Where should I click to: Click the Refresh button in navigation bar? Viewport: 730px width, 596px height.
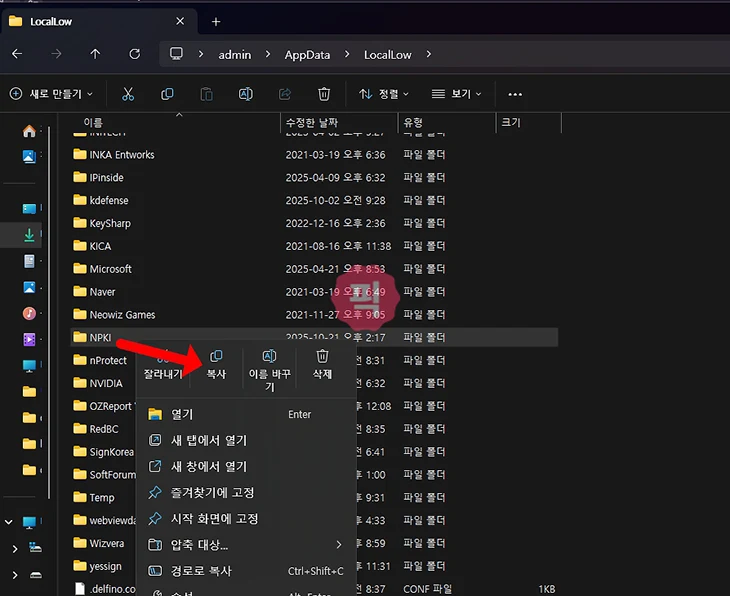coord(135,54)
